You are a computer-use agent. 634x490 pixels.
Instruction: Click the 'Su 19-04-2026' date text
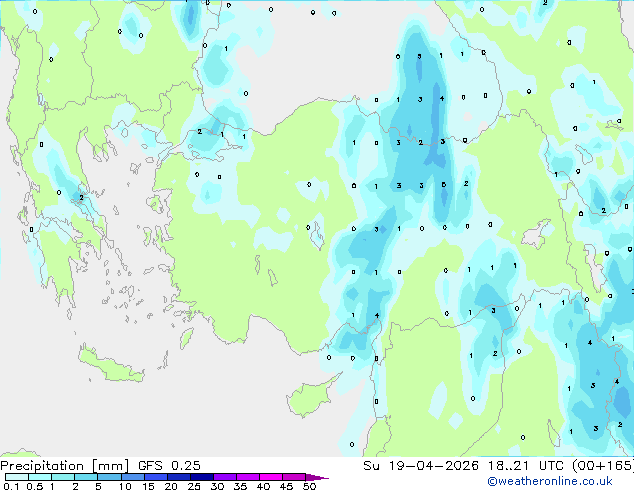click(x=421, y=466)
